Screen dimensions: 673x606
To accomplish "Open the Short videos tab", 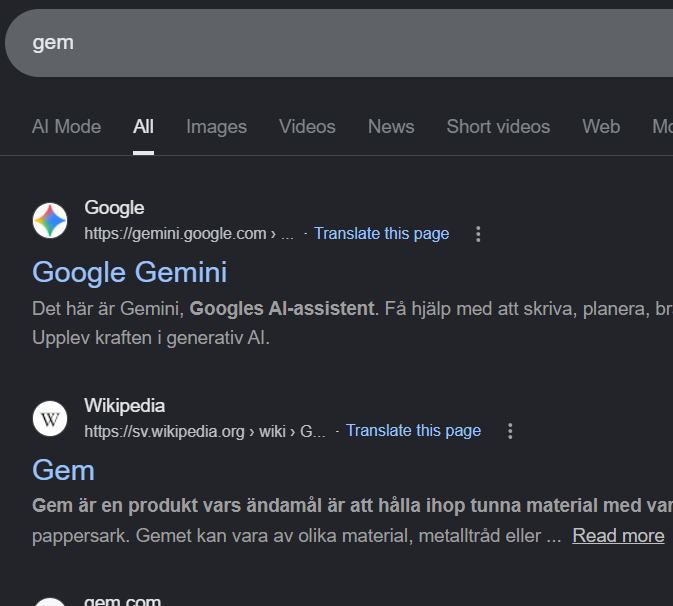I will pyautogui.click(x=498, y=127).
